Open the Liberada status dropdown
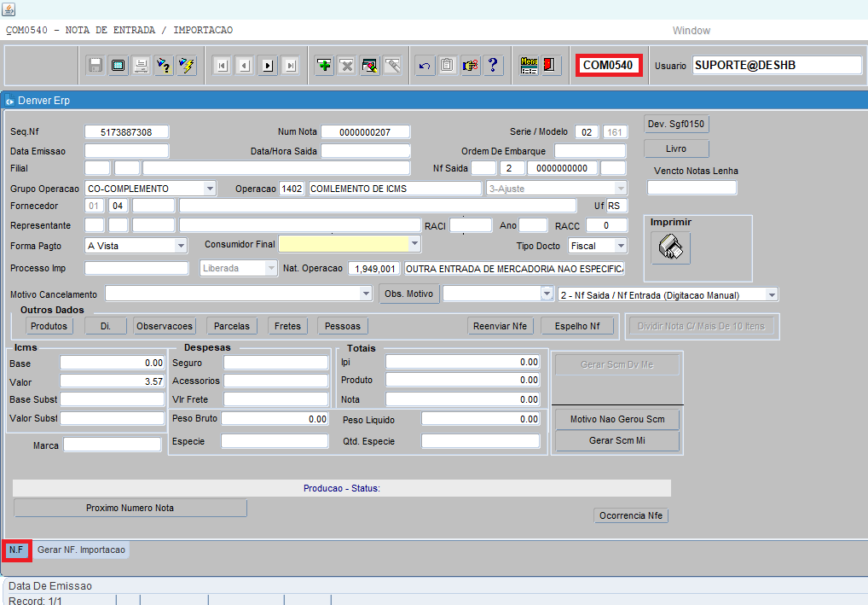The height and width of the screenshot is (605, 868). 270,268
